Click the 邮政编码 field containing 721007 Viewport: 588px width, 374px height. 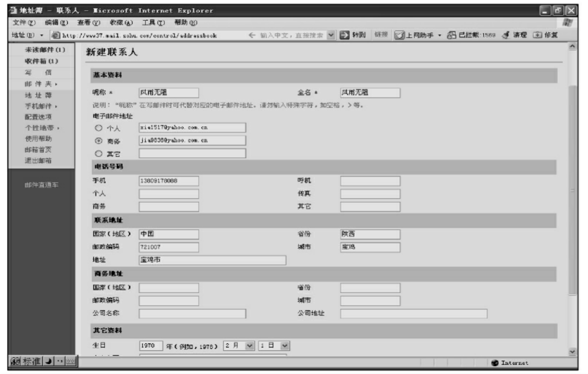(169, 247)
